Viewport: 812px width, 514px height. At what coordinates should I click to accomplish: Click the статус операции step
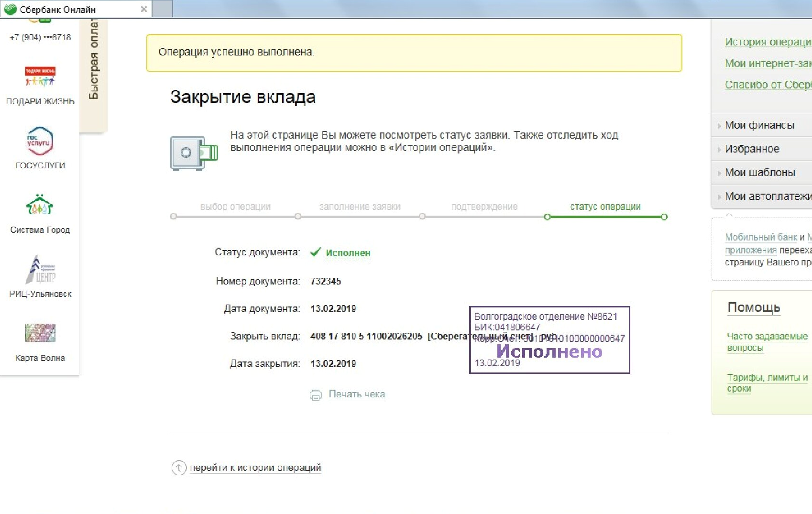[x=605, y=207]
